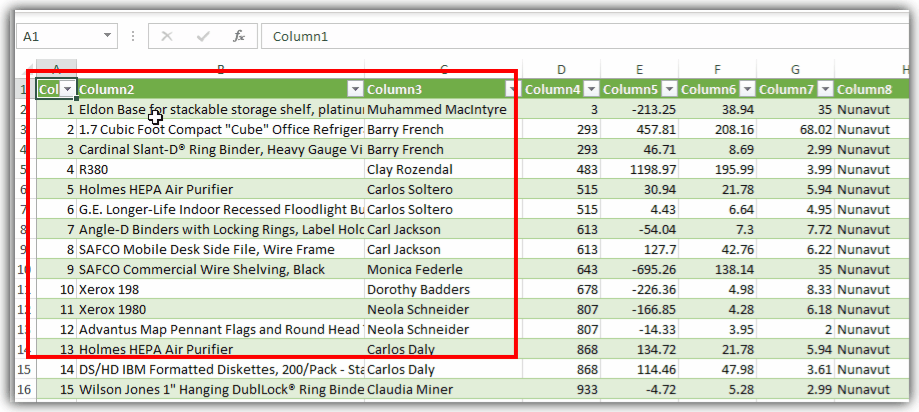919x412 pixels.
Task: Click the value 483 in Column4
Action: [x=561, y=169]
